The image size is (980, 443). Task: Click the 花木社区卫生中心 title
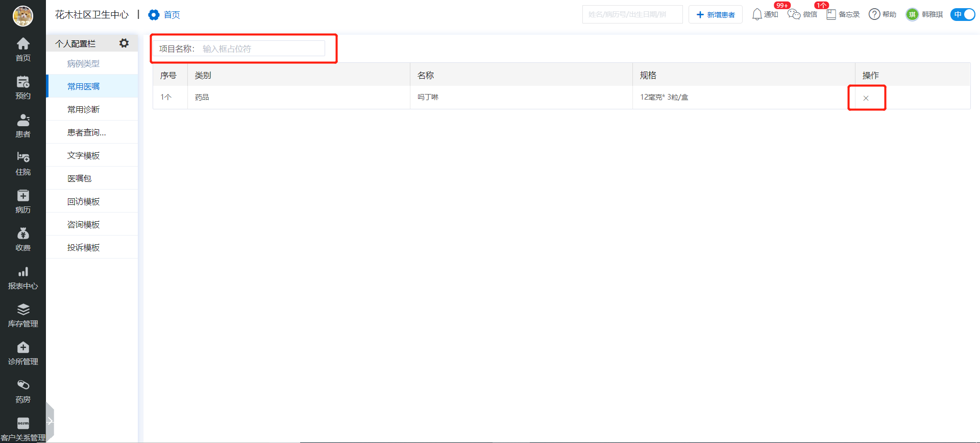click(x=92, y=15)
